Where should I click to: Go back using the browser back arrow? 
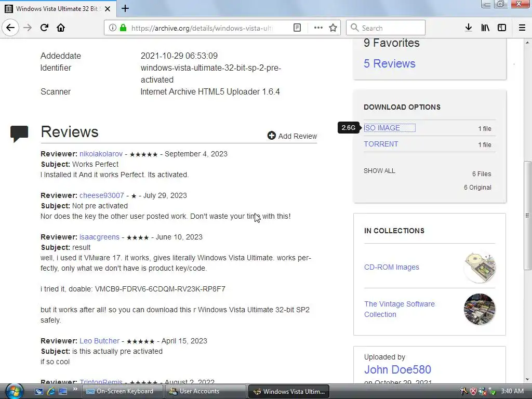pos(10,28)
